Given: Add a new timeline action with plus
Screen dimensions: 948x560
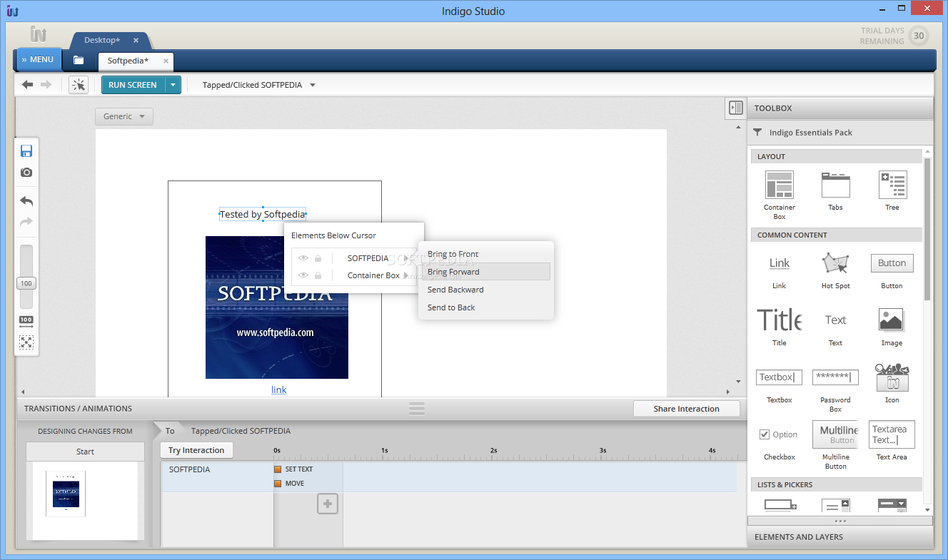Looking at the screenshot, I should pos(328,504).
